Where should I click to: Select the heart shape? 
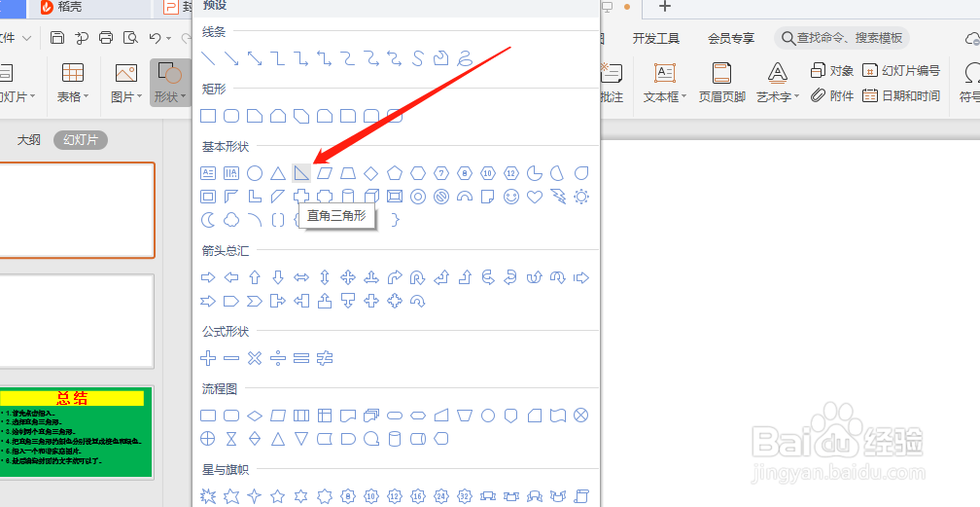tap(535, 197)
